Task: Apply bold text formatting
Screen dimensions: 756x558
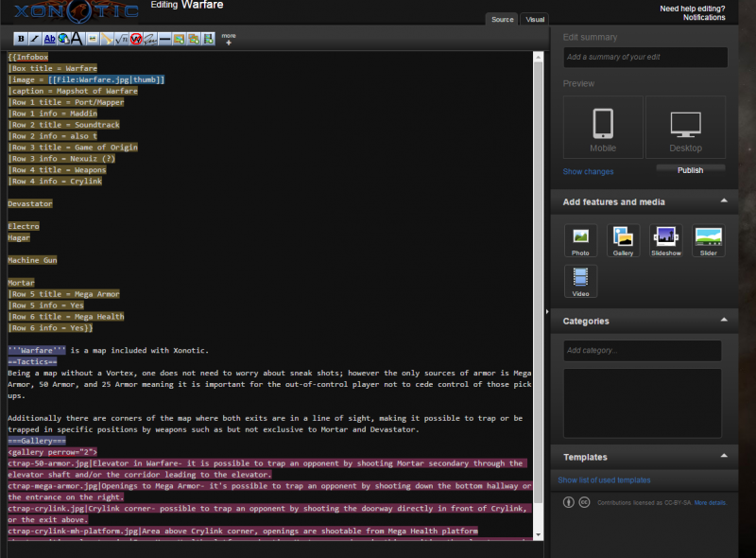Action: coord(21,39)
